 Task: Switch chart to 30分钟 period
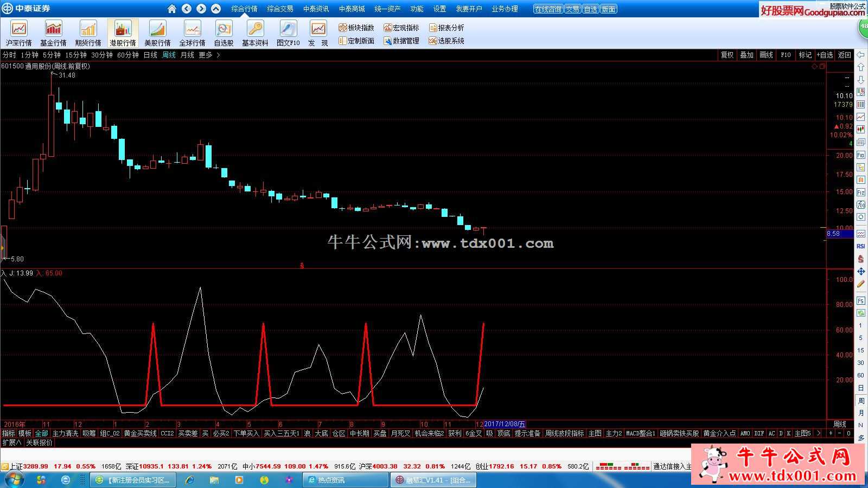point(102,55)
